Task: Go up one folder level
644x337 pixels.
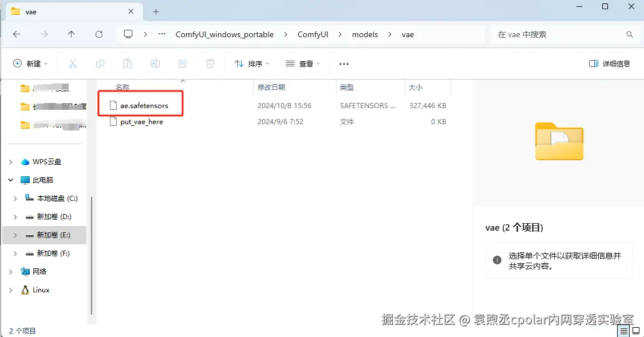Action: point(72,34)
